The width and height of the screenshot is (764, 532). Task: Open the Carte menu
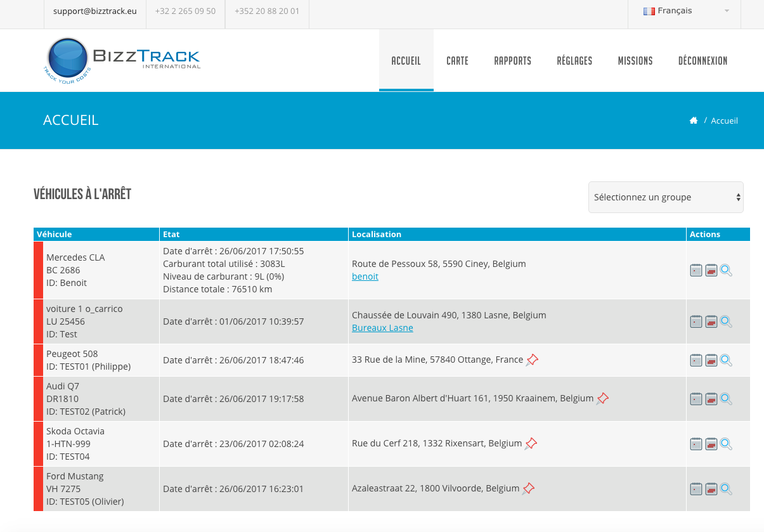tap(457, 61)
